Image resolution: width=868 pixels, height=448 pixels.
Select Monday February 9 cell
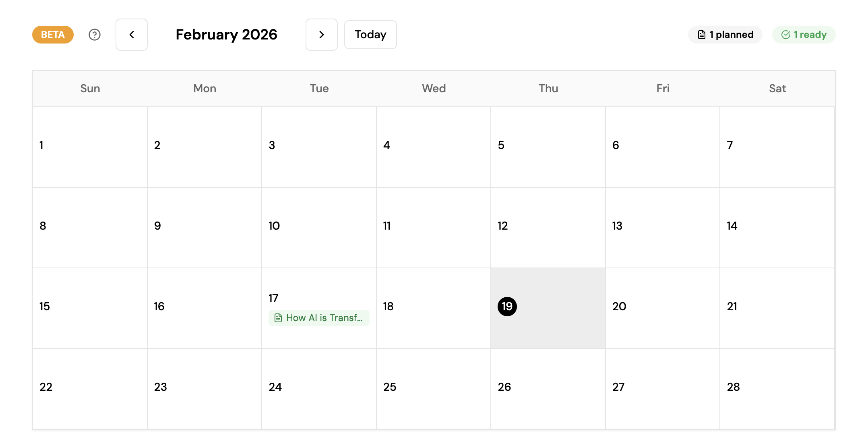204,228
